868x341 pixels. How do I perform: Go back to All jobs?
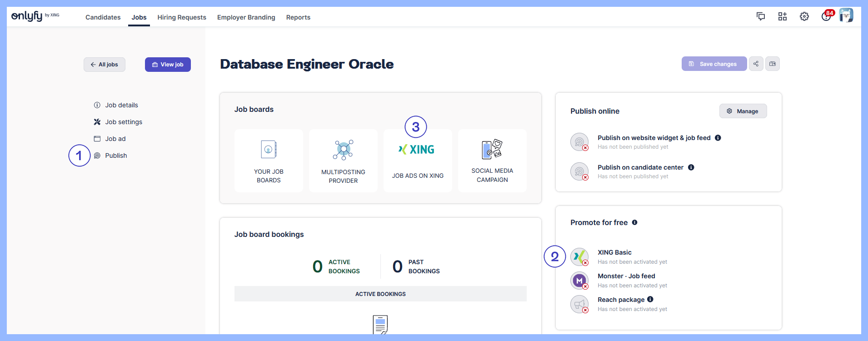coord(104,65)
